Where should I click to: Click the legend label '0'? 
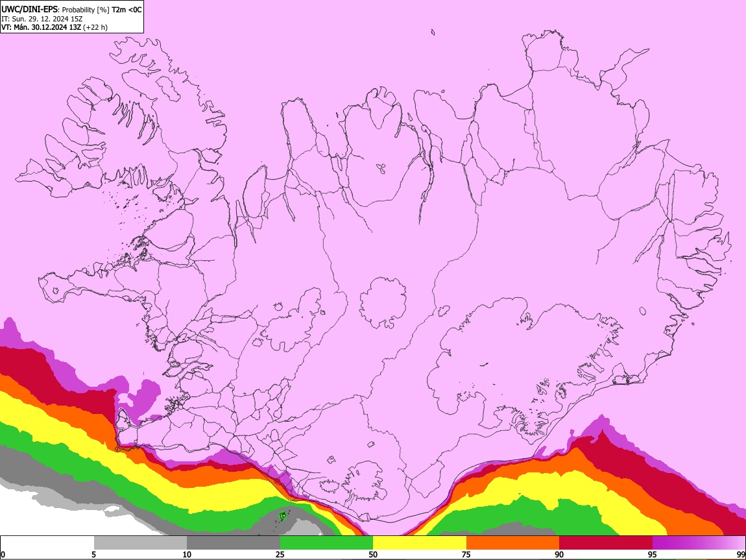pos(3,555)
